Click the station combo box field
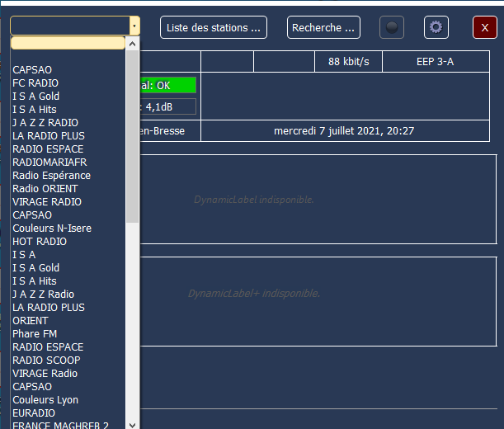The image size is (504, 429). (70, 26)
